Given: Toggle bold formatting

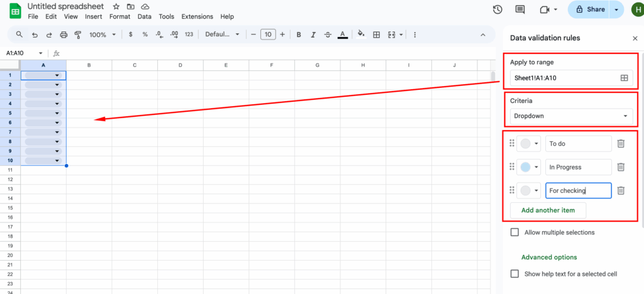Looking at the screenshot, I should coord(299,35).
